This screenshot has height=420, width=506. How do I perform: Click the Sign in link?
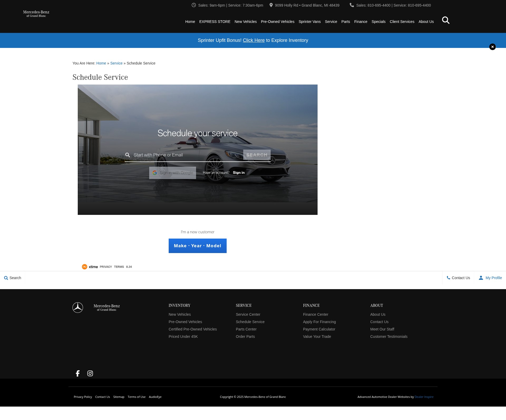(x=239, y=172)
